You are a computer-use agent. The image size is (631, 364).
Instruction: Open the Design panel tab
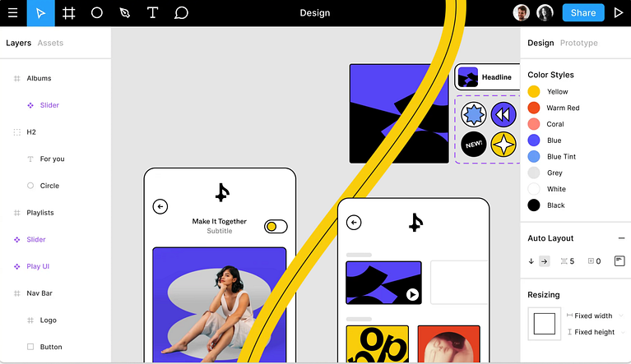(541, 43)
